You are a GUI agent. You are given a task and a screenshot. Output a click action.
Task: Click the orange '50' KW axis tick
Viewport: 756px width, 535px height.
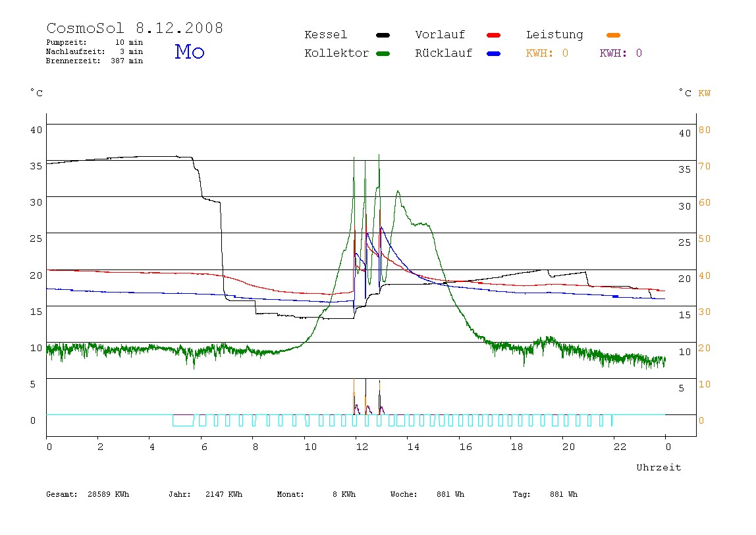click(x=705, y=239)
